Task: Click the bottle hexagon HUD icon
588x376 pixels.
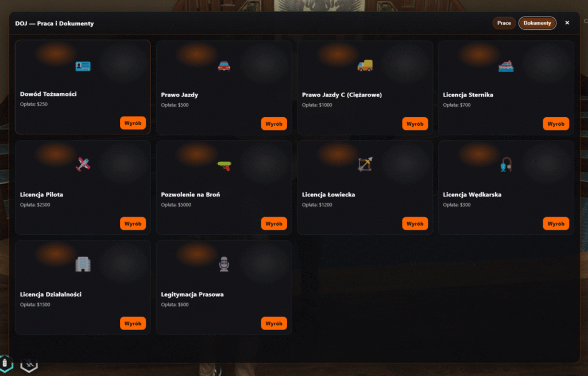Action: (5, 363)
